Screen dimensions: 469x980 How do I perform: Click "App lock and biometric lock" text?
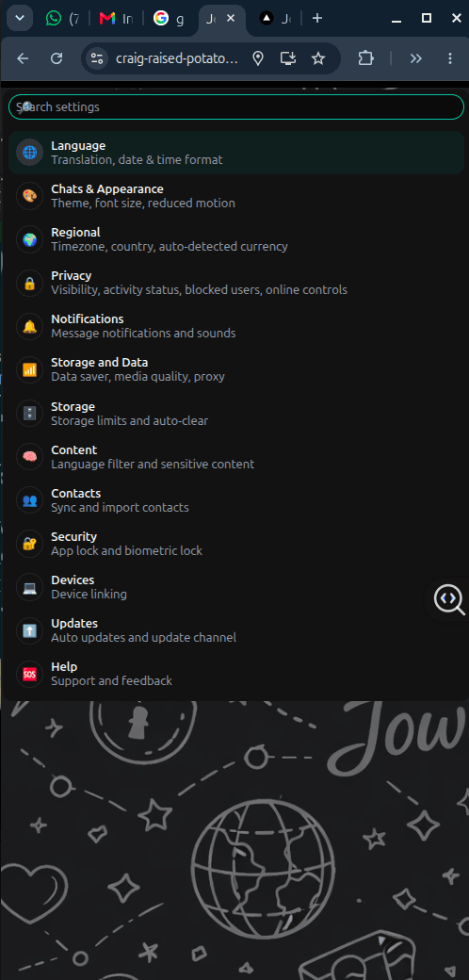pyautogui.click(x=127, y=550)
